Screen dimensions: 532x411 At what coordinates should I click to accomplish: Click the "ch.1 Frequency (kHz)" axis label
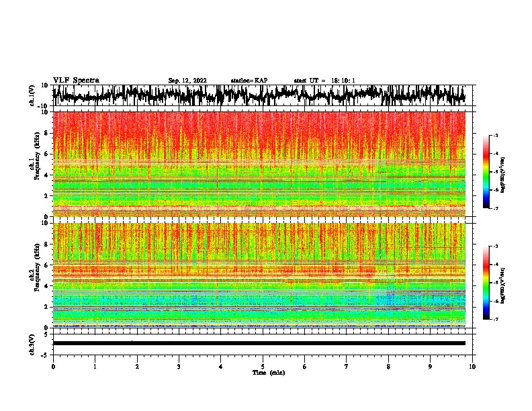34,156
